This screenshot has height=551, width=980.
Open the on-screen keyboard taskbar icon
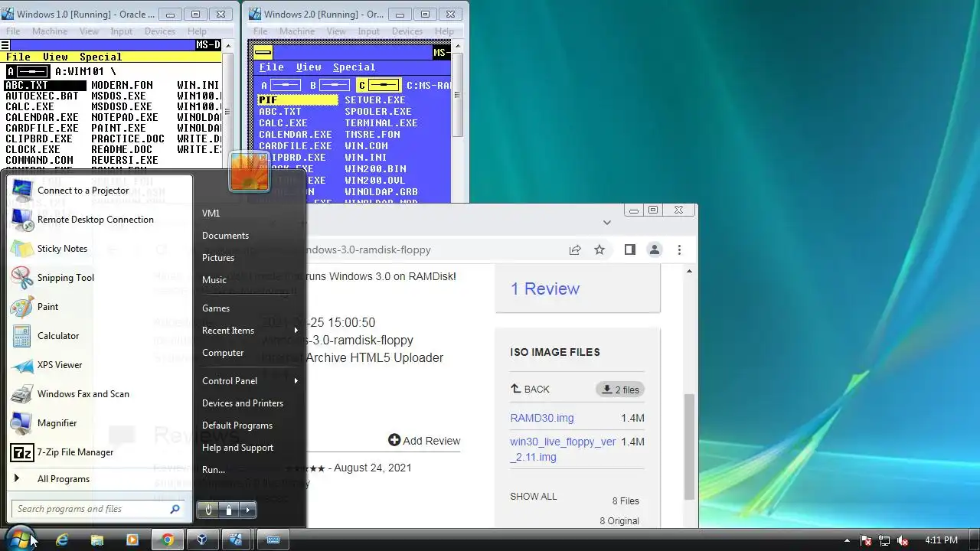click(273, 540)
